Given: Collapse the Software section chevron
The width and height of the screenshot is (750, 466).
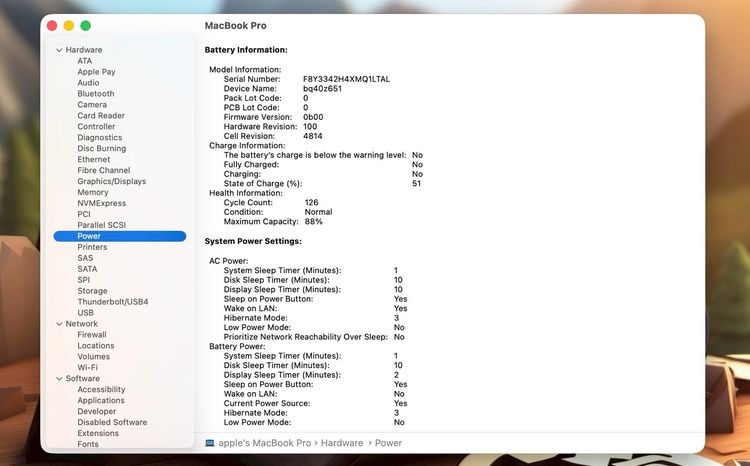Looking at the screenshot, I should tap(59, 378).
